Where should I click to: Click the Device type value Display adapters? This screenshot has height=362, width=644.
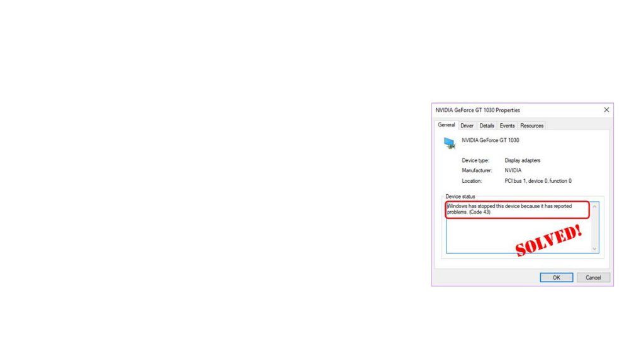[x=523, y=160]
